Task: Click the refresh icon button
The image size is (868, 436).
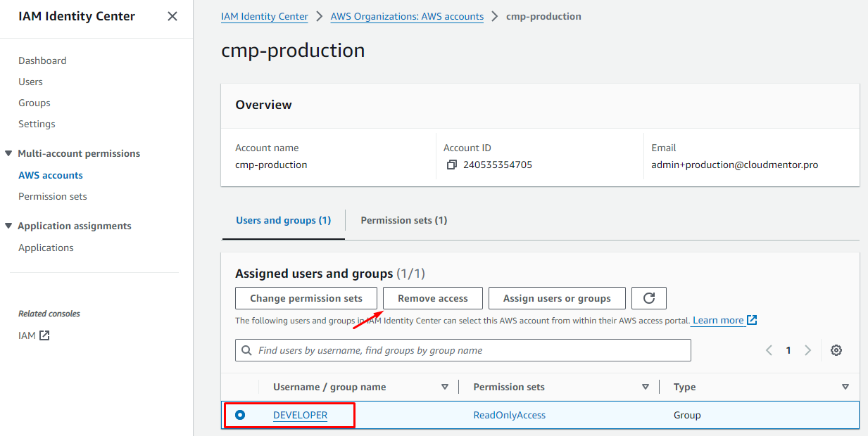Action: tap(649, 298)
